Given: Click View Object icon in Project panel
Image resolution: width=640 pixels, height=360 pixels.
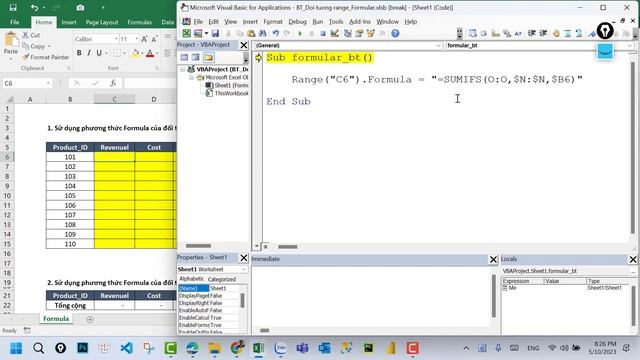Looking at the screenshot, I should 196,57.
